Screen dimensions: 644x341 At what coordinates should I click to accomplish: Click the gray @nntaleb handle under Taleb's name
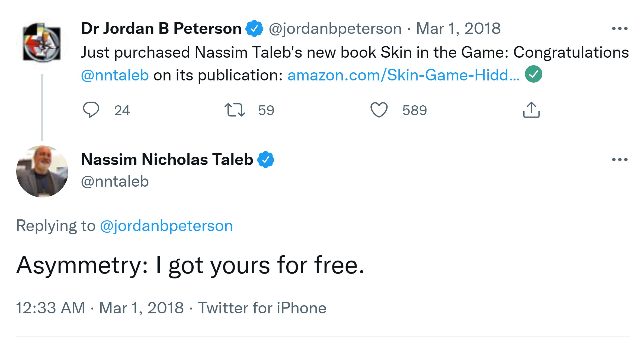(x=115, y=181)
